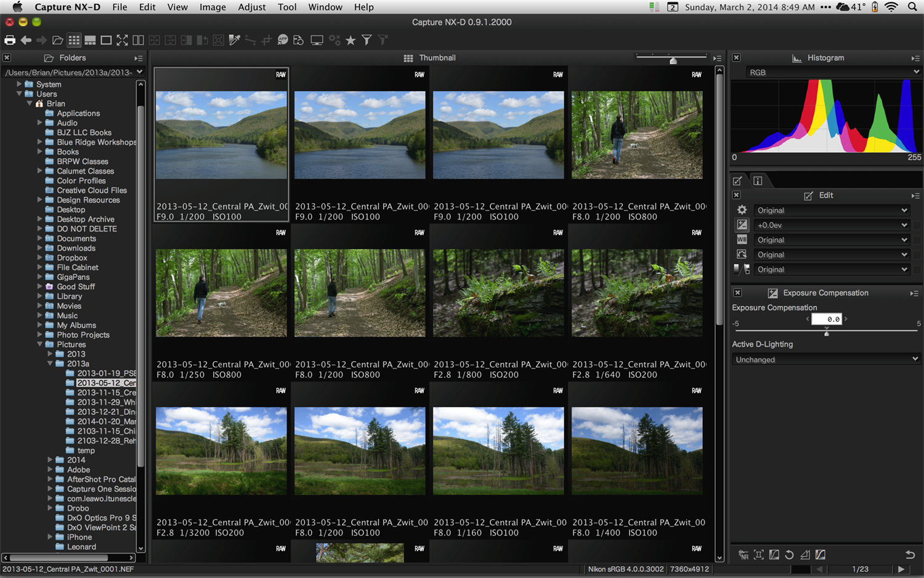
Task: Expand the System folder node
Action: 19,84
